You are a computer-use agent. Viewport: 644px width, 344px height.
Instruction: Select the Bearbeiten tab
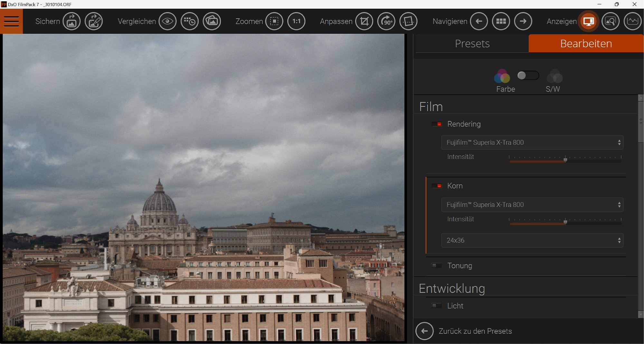point(586,43)
